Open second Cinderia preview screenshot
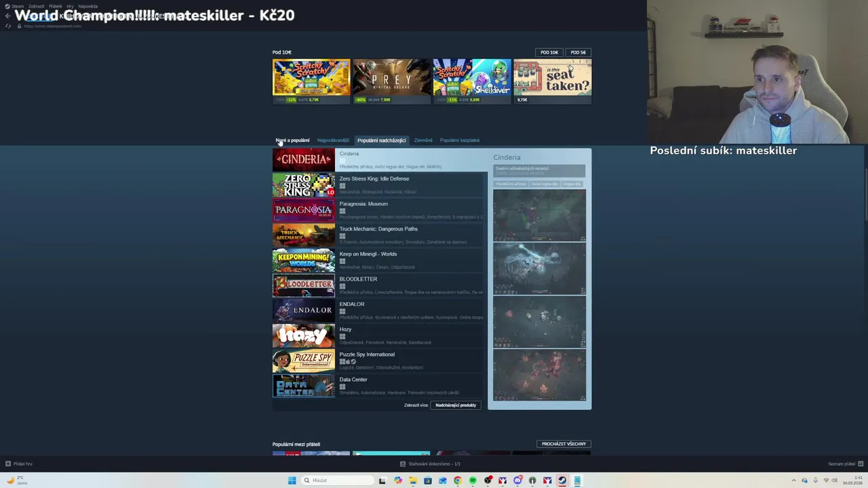Image resolution: width=868 pixels, height=488 pixels. coord(539,268)
